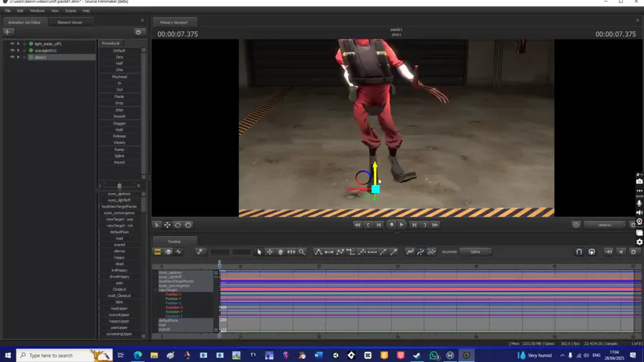Choose the timeline scale keys tool

[291, 252]
